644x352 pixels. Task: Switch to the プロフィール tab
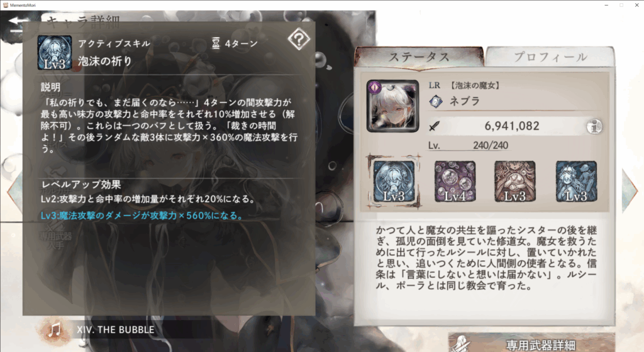[550, 57]
